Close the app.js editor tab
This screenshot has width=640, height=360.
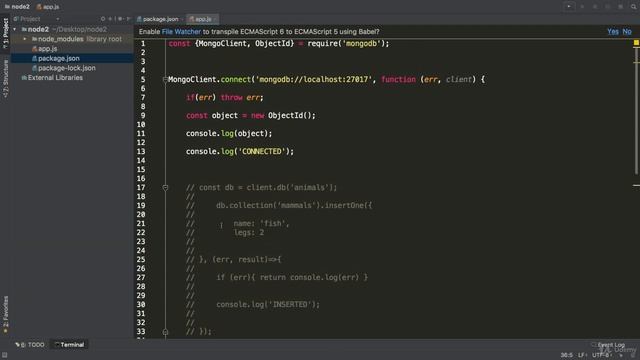[x=215, y=19]
